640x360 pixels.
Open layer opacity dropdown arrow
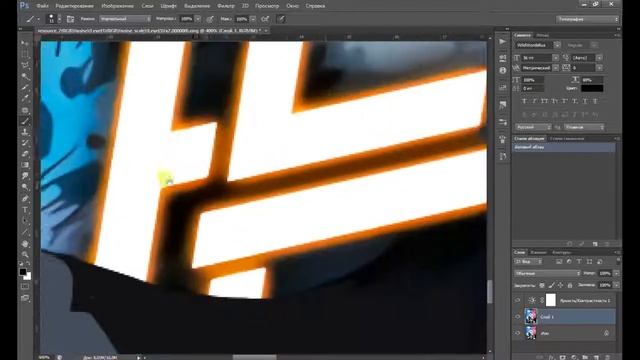616,273
